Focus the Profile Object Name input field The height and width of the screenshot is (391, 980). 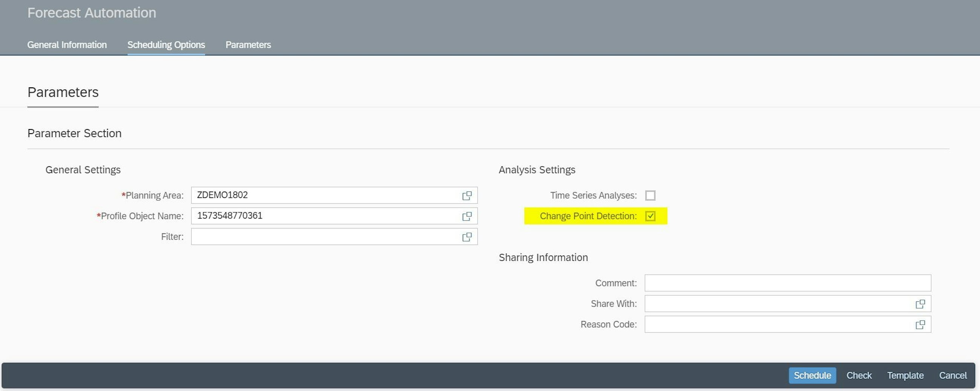click(x=323, y=216)
